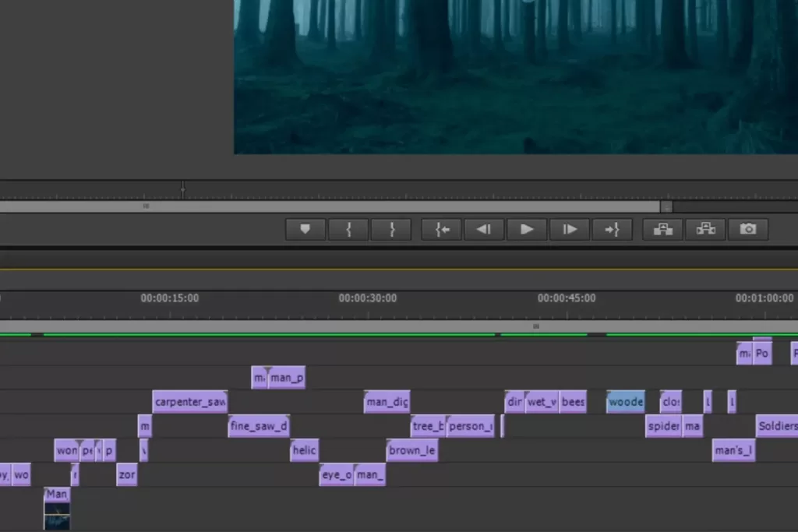Click the Go to Out point button
Viewport: 798px width, 532px height.
(612, 229)
